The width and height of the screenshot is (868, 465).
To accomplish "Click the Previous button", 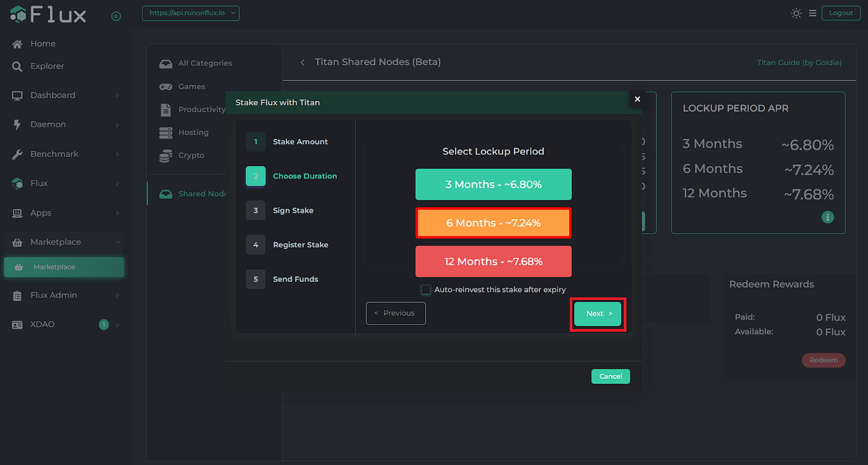I will coord(396,313).
